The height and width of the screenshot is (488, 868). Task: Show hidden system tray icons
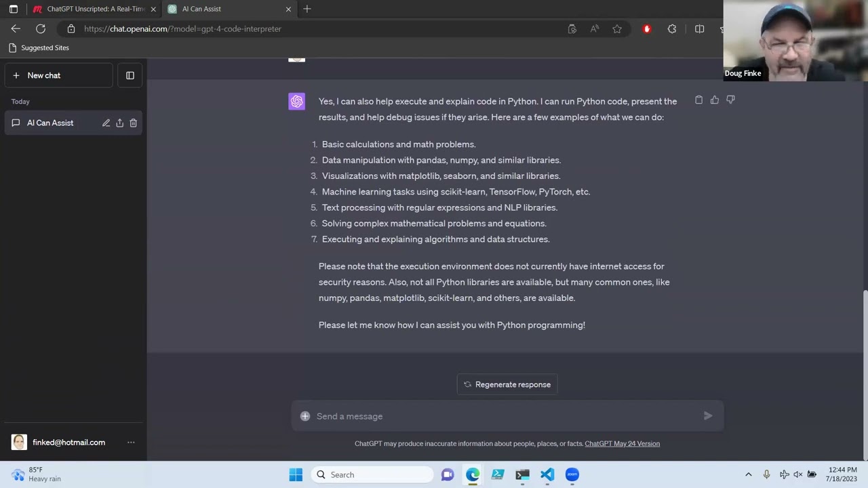749,474
